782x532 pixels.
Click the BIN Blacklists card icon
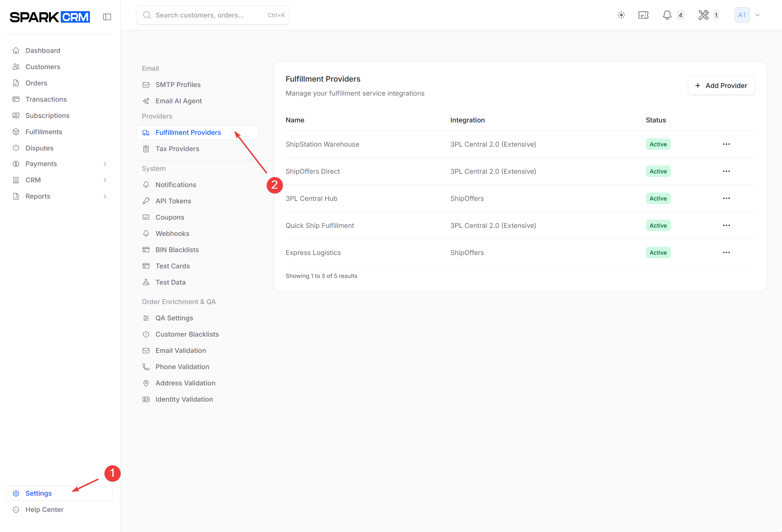click(146, 250)
